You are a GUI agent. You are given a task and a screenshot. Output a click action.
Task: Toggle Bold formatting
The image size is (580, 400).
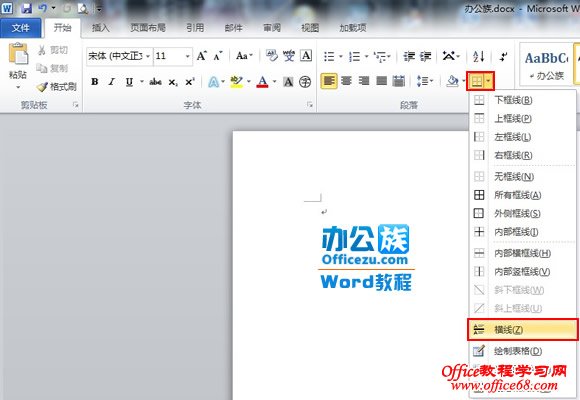pyautogui.click(x=95, y=82)
